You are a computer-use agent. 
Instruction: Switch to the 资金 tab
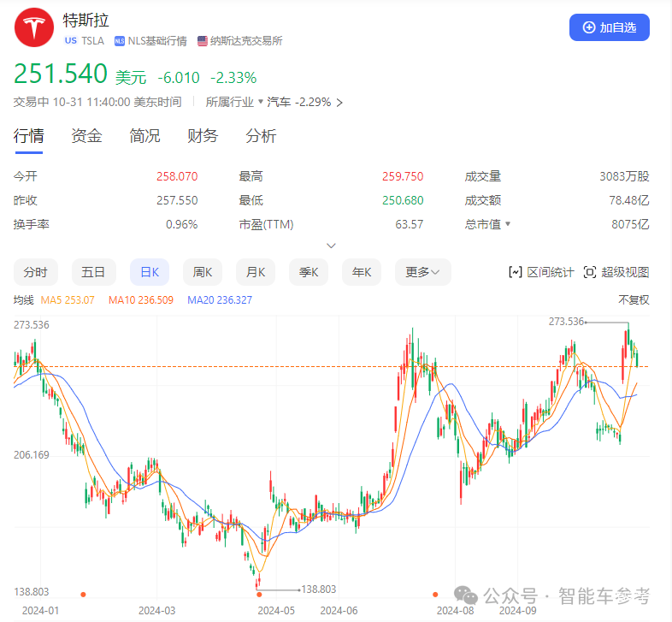tap(86, 136)
